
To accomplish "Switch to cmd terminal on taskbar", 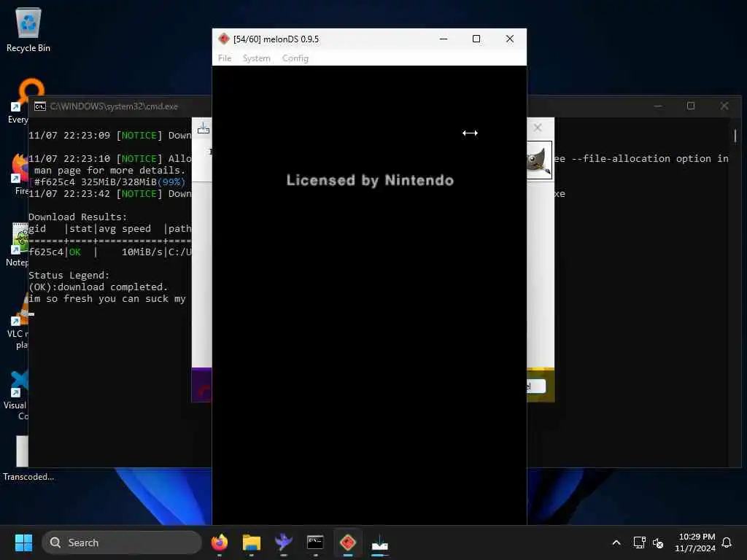I will [x=315, y=542].
